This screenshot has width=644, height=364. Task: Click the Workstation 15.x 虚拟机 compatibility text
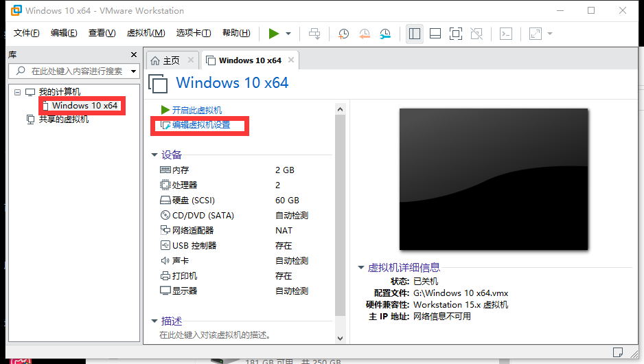(x=461, y=305)
